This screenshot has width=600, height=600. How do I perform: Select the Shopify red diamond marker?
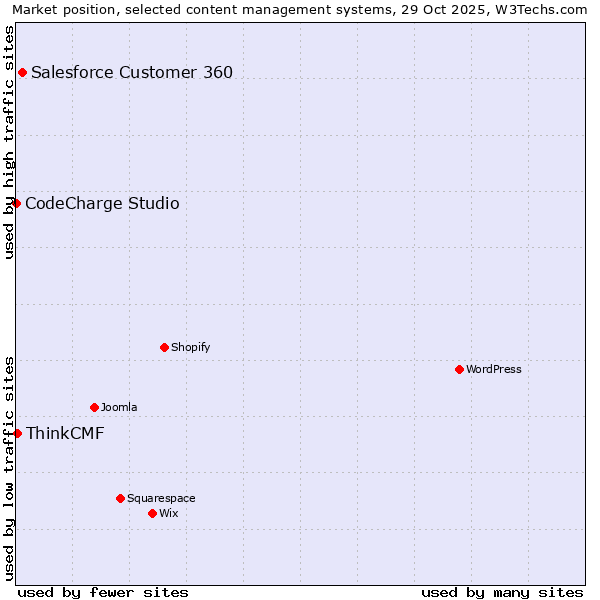[x=164, y=347]
